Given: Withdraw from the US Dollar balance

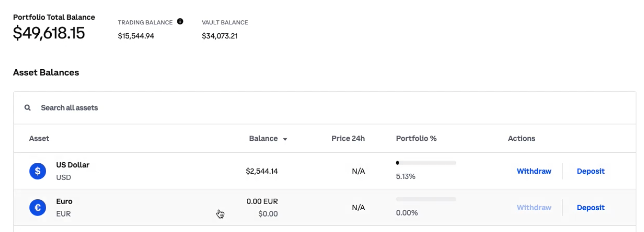Looking at the screenshot, I should (x=534, y=171).
